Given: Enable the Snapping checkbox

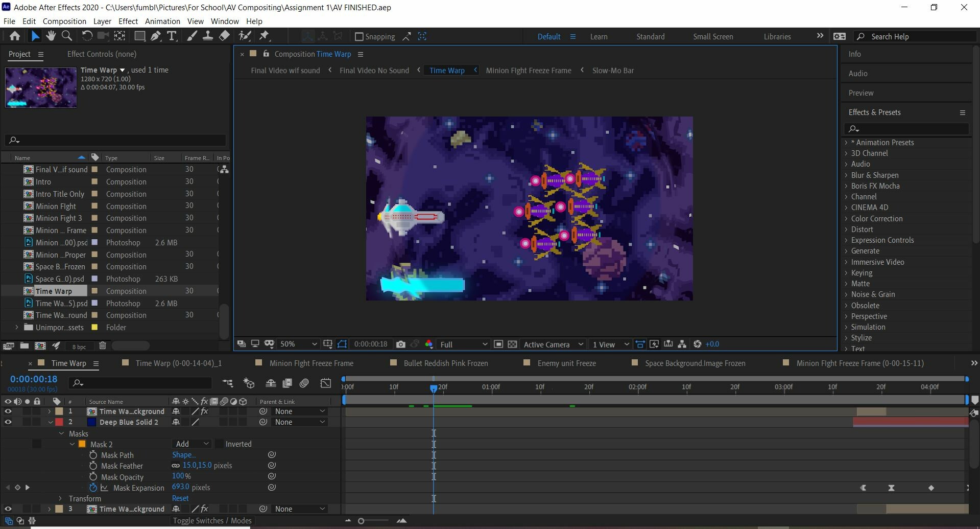Looking at the screenshot, I should [359, 36].
